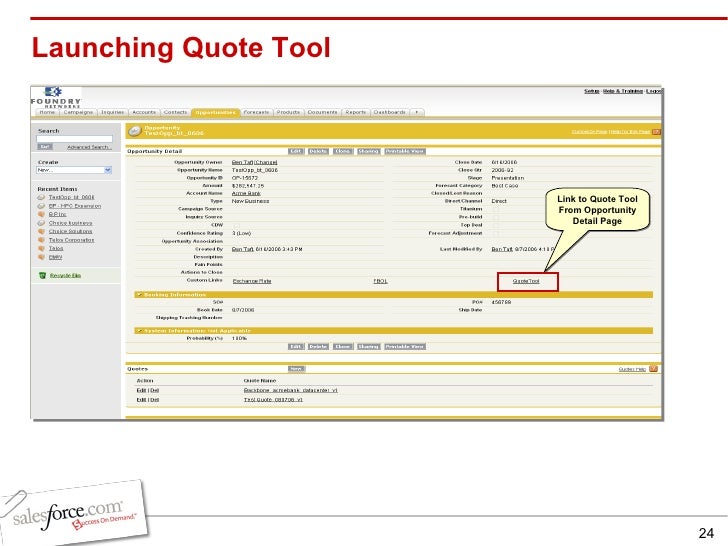Go to the Products tab
Viewport: 728px width, 546px height.
(288, 112)
